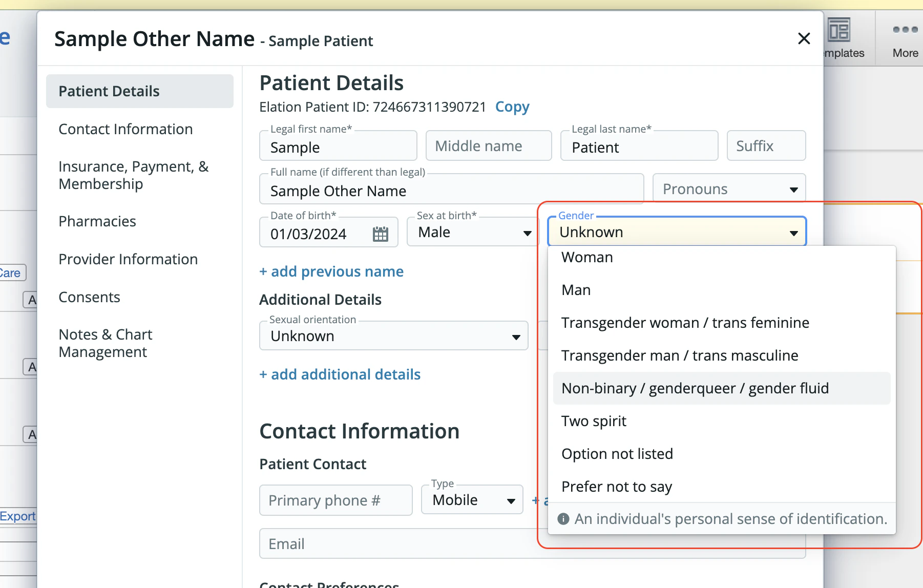Click the info icon in gender tooltip
Image resolution: width=923 pixels, height=588 pixels.
(563, 519)
